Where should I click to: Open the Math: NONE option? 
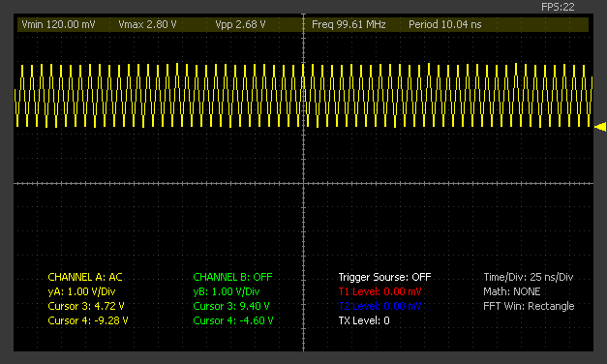512,291
